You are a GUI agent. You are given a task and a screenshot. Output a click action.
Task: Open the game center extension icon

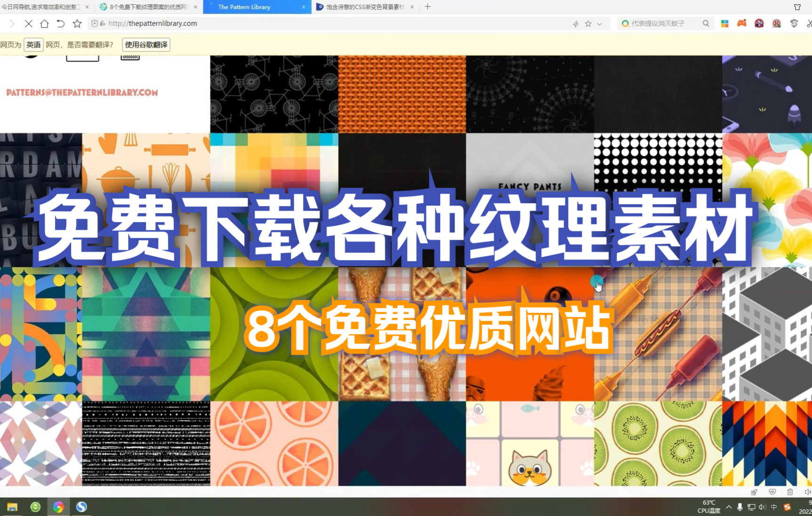click(x=742, y=23)
